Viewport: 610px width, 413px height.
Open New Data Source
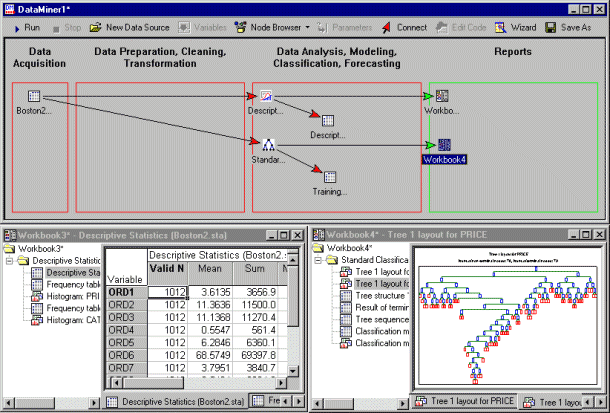pos(130,28)
